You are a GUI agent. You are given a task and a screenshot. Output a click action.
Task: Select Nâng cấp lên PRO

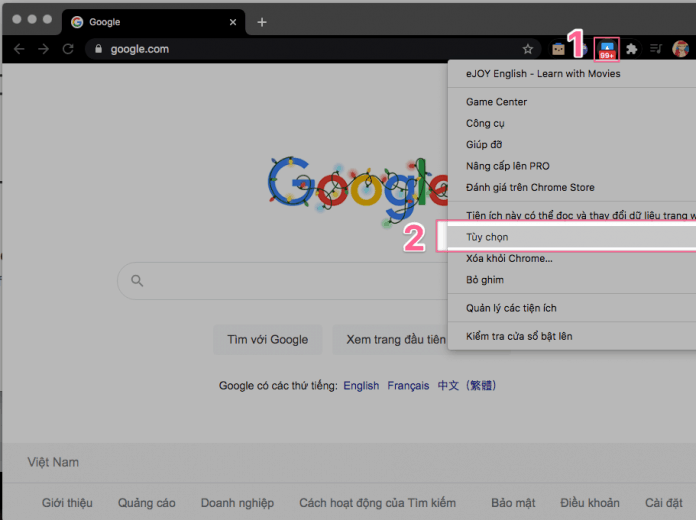(x=572, y=166)
